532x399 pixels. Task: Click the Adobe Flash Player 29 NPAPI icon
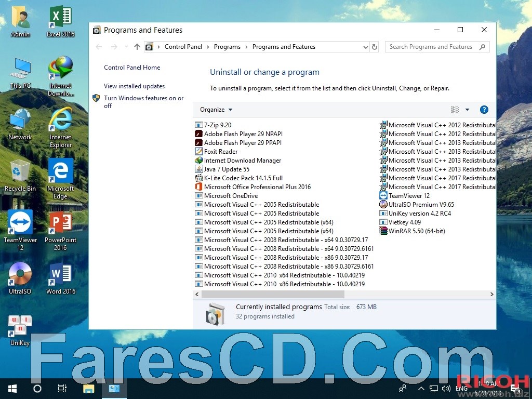(199, 134)
